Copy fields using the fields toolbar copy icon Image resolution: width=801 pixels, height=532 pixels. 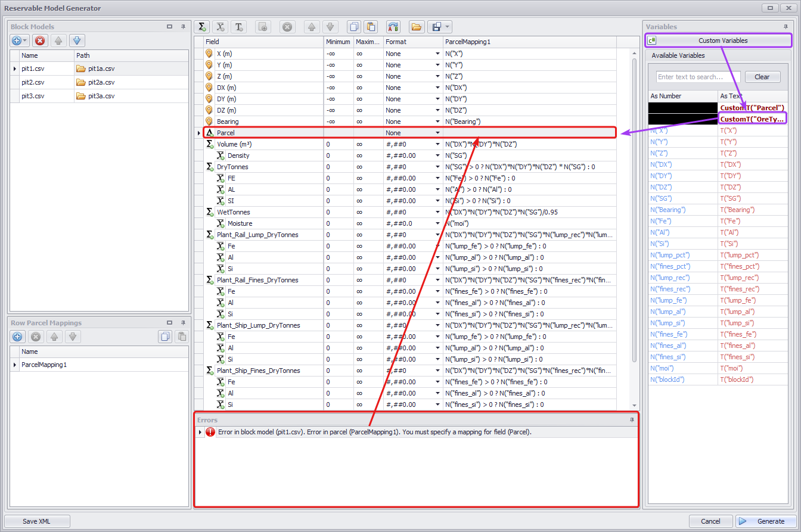click(x=354, y=27)
